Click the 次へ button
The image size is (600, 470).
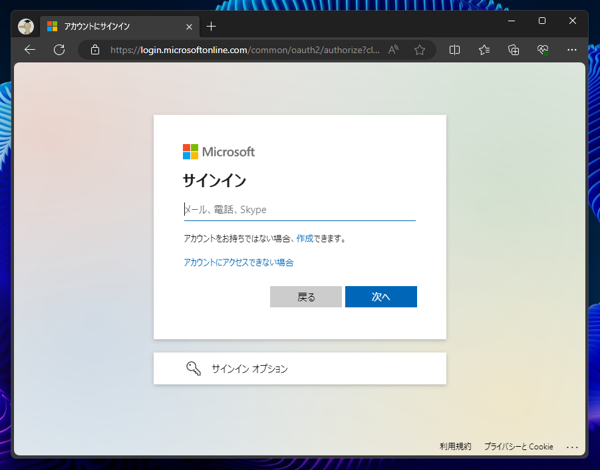tap(381, 297)
